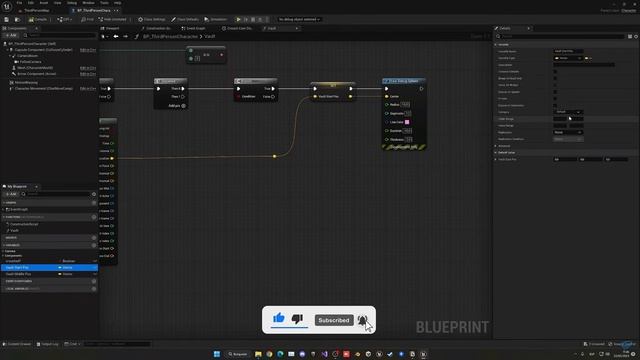Toggle Hide Unrelated in the toolbar
The height and width of the screenshot is (360, 640).
pyautogui.click(x=113, y=19)
